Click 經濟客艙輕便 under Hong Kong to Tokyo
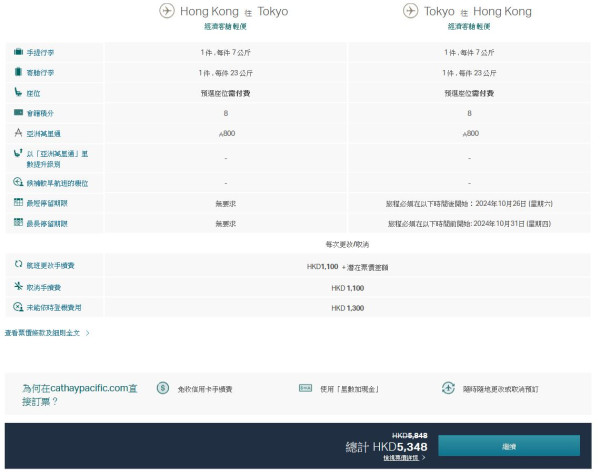 (x=225, y=26)
